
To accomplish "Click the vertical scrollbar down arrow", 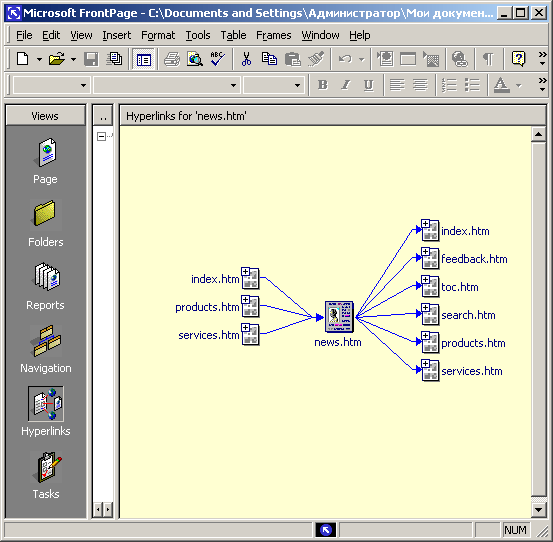I will (538, 510).
